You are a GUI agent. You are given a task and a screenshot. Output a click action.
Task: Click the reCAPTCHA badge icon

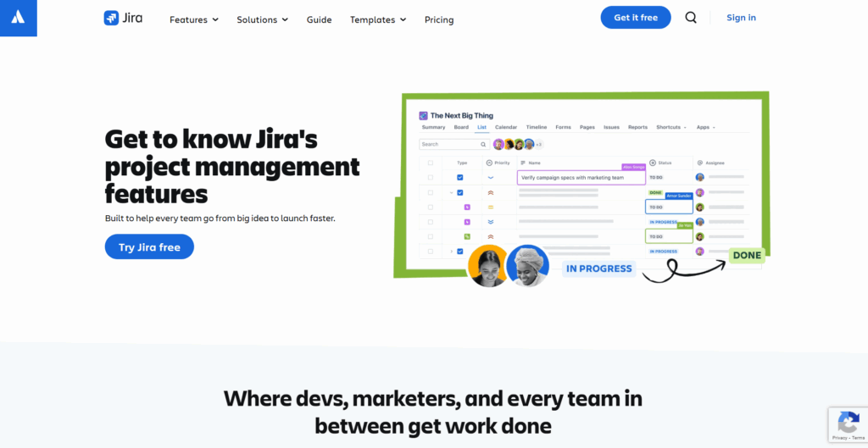pos(848,423)
